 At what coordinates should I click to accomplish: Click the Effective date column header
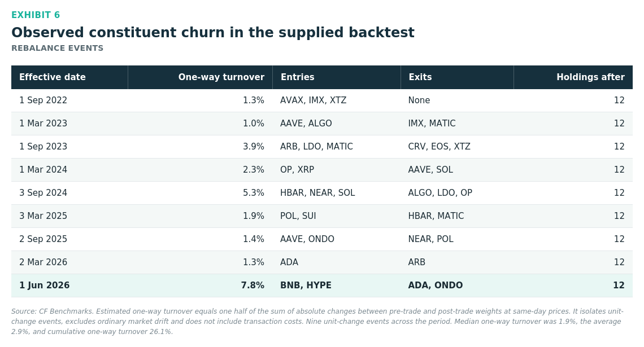(x=52, y=77)
